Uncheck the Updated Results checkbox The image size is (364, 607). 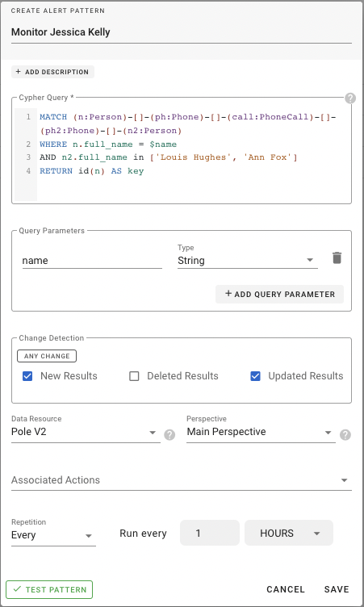click(255, 376)
